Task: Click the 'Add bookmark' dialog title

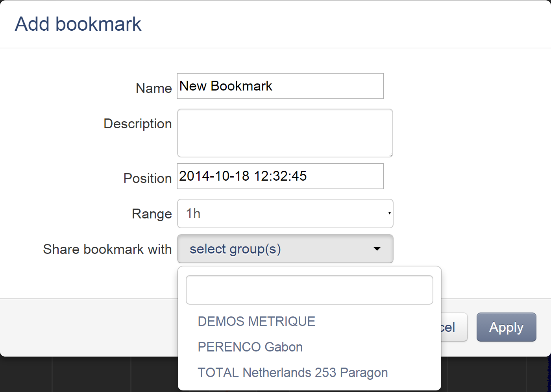Action: [78, 24]
